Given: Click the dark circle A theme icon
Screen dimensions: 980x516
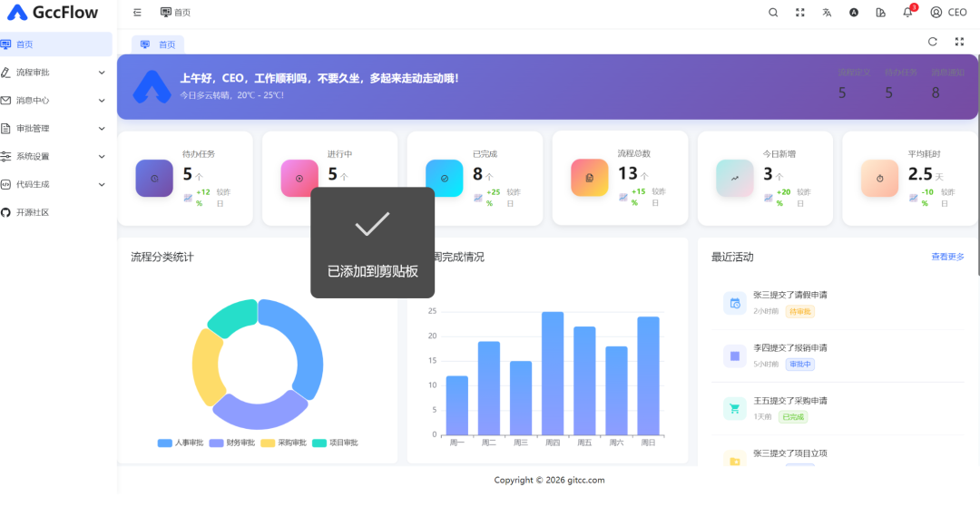Looking at the screenshot, I should point(854,13).
